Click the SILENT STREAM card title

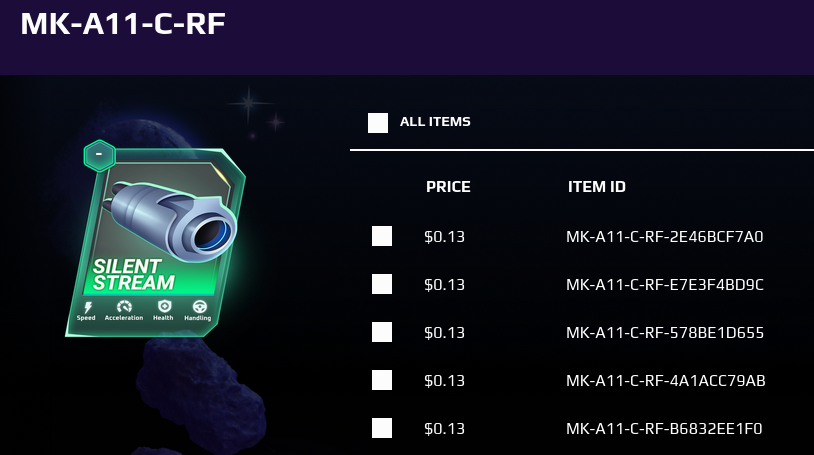133,274
